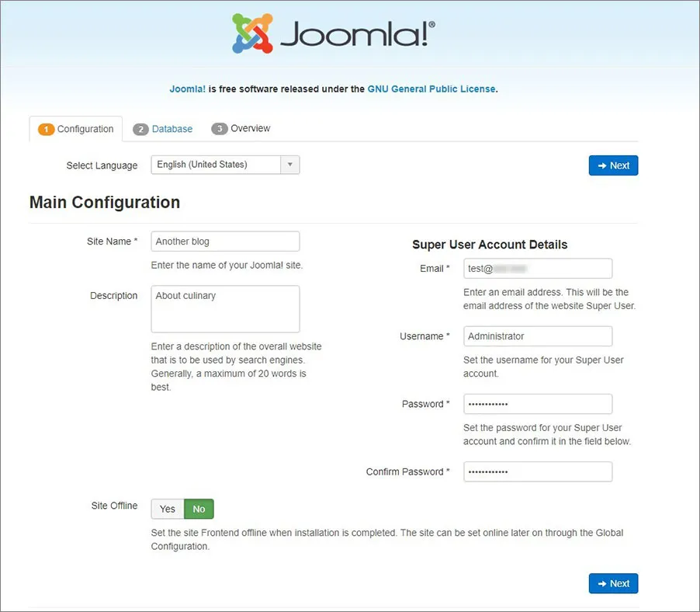Set Site Offline to Yes
This screenshot has height=612, width=700.
[x=166, y=509]
